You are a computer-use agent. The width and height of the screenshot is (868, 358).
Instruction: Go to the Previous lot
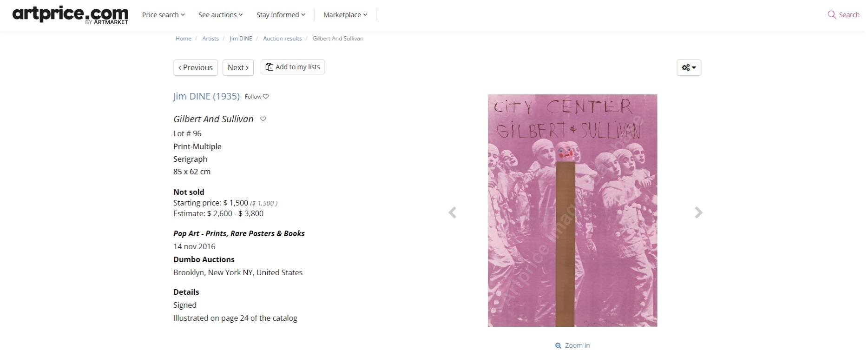pos(196,67)
